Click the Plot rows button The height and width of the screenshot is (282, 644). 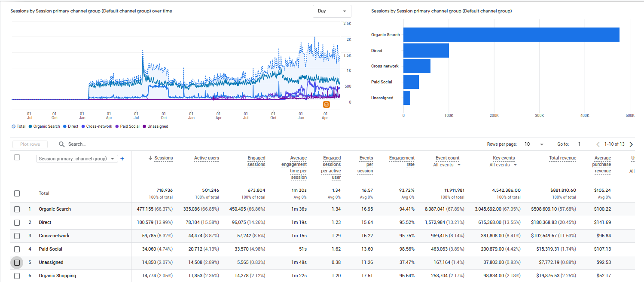coord(30,144)
